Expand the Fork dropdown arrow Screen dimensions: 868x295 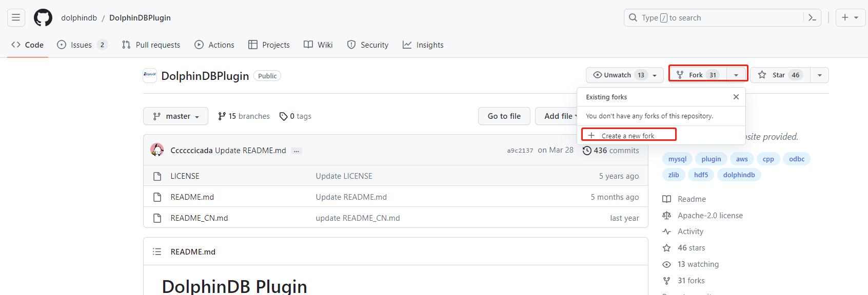click(736, 75)
